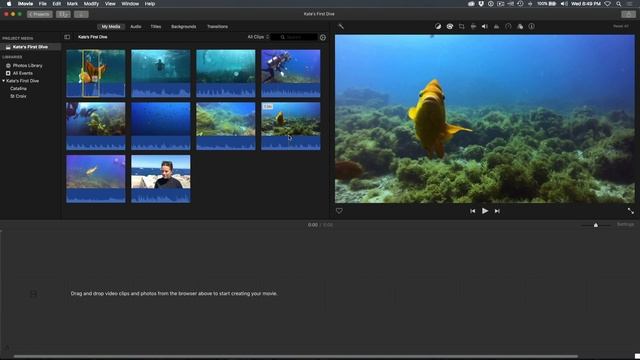Click the import media down-arrow button
The image size is (640, 360).
click(81, 14)
